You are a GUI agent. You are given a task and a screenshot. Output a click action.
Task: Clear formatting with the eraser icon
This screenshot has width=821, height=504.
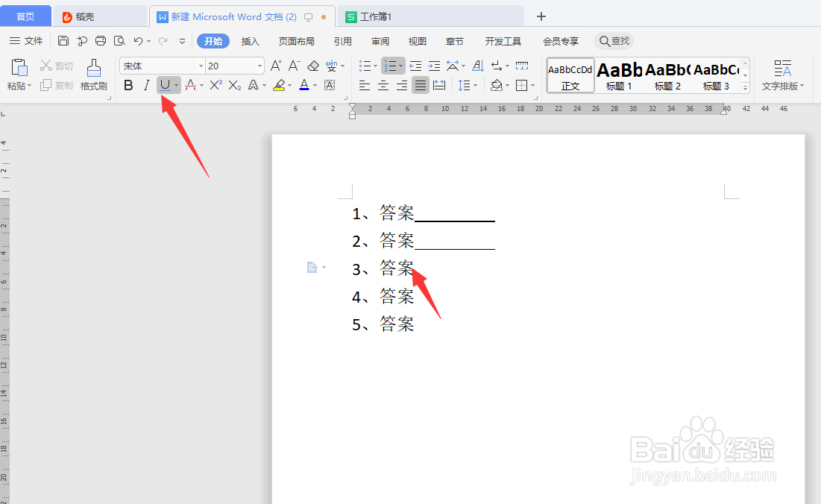click(x=313, y=66)
